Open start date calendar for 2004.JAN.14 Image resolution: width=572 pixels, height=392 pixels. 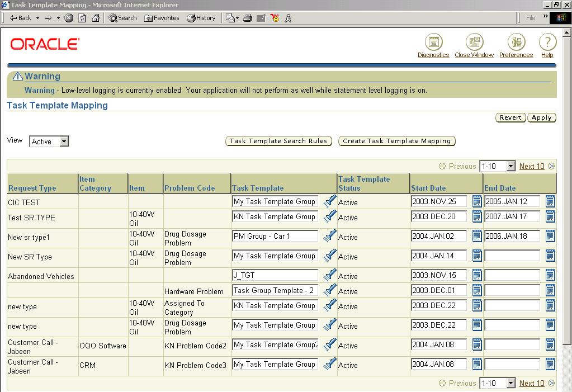pos(477,256)
